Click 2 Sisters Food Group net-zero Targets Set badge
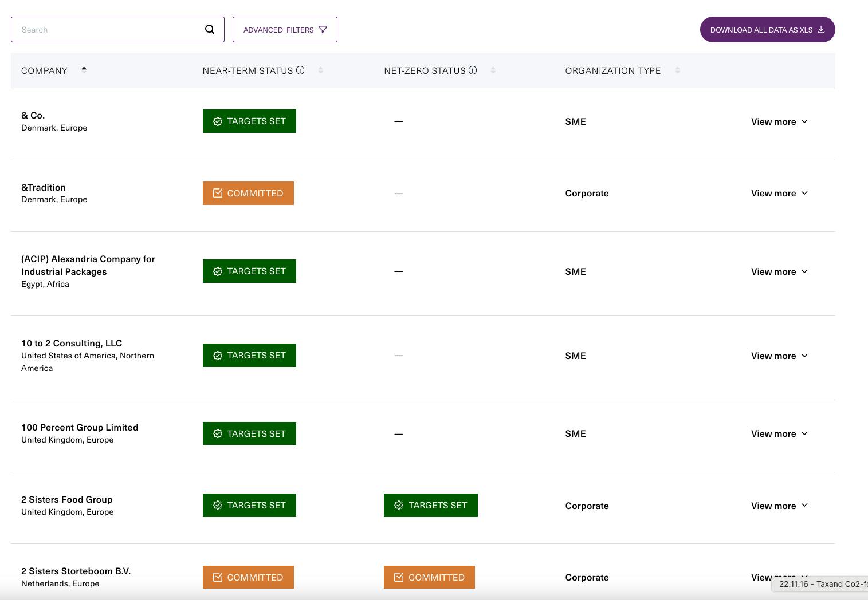This screenshot has height=600, width=868. (430, 505)
